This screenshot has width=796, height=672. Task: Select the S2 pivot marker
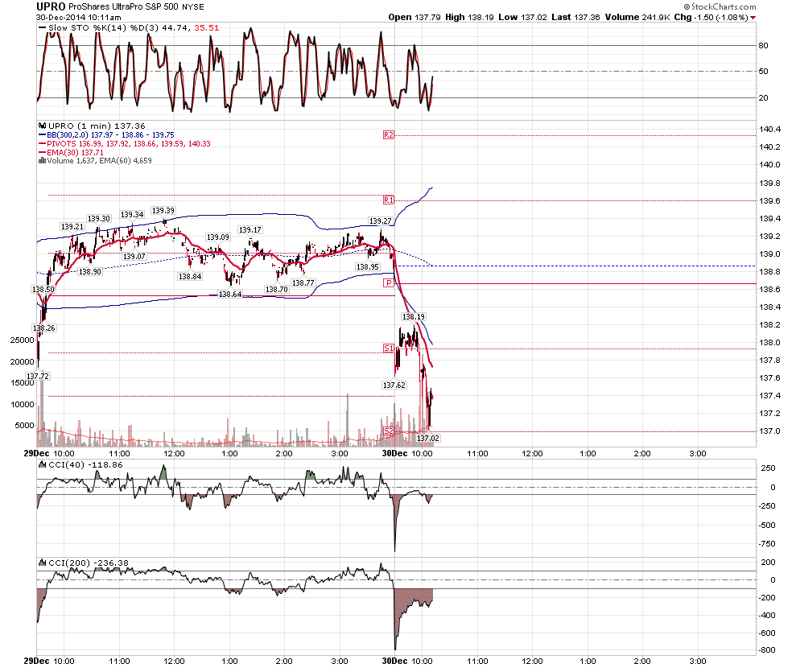(x=389, y=431)
